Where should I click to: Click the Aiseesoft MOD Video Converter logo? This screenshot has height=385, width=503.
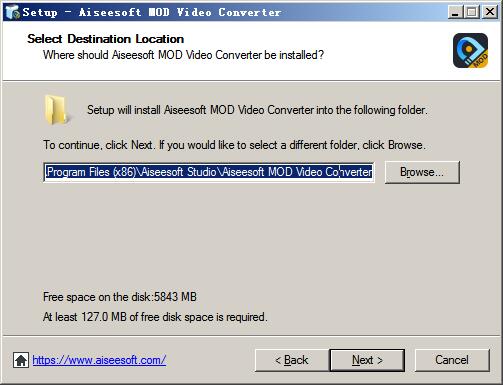[x=470, y=50]
